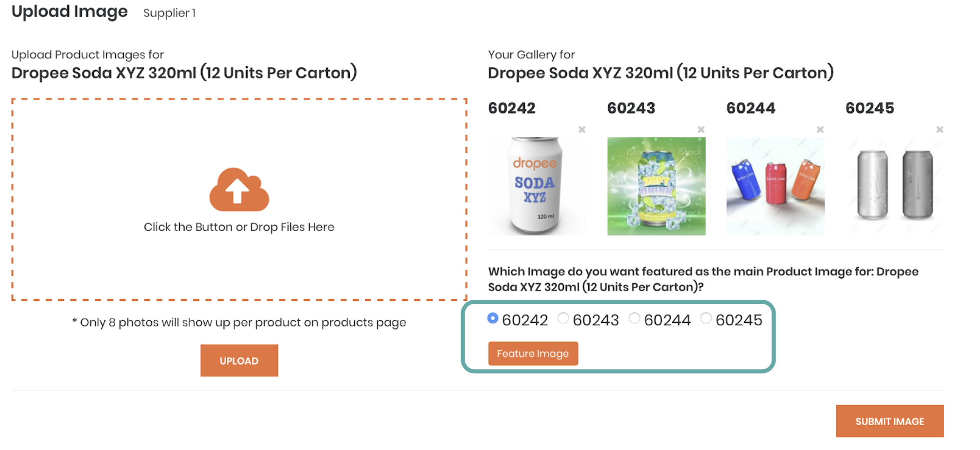Select 60245 radio button as featured image
Viewport: 980px width, 450px height.
tap(706, 318)
